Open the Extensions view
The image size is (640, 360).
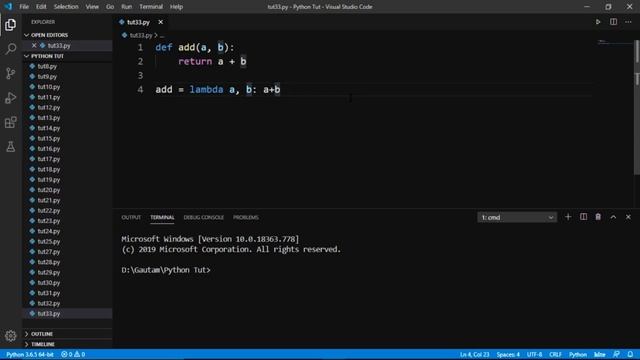point(11,122)
